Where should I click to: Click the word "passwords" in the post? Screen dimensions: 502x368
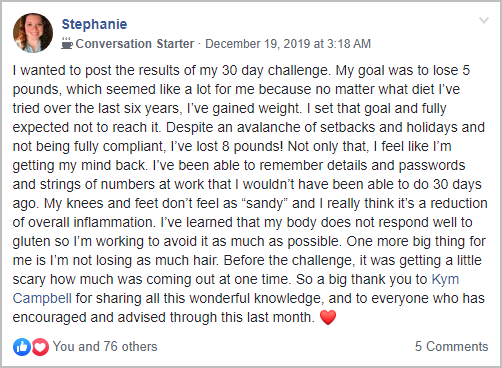432,166
